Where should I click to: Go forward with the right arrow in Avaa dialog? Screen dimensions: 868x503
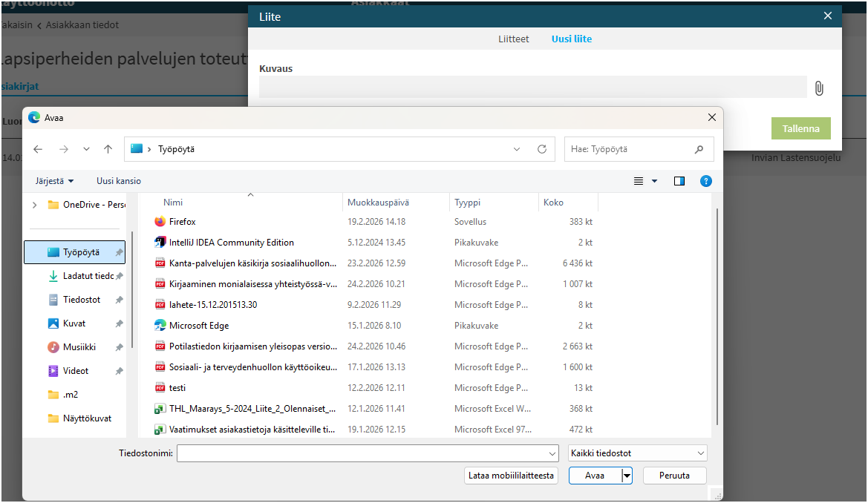[64, 149]
